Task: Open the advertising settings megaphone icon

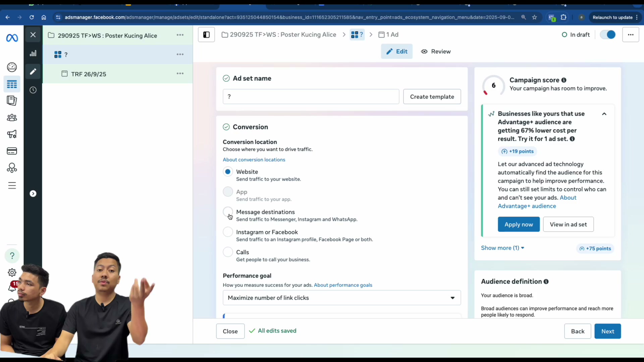Action: coord(12,134)
